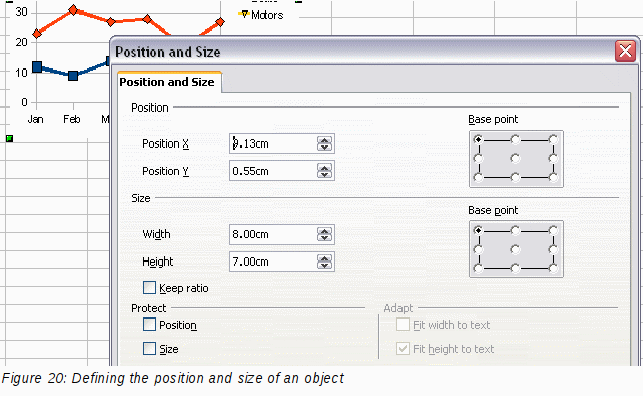The width and height of the screenshot is (643, 396).
Task: Select middle-left Position base point
Action: [478, 158]
